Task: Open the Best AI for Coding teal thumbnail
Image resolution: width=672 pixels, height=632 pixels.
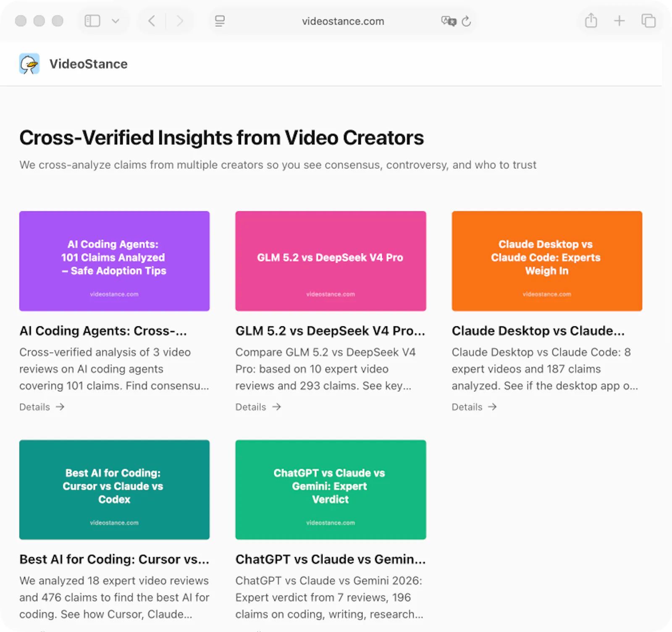Action: [114, 490]
